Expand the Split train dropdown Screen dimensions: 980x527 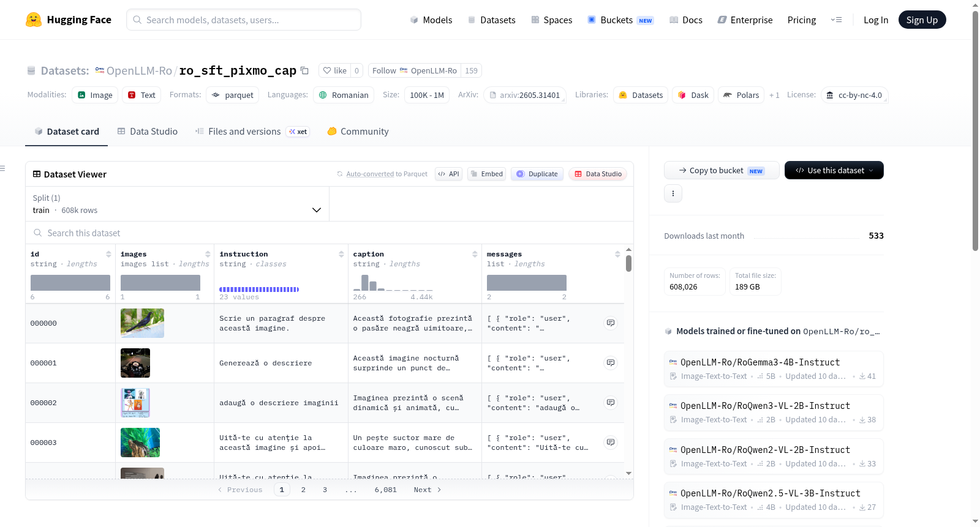coord(177,204)
